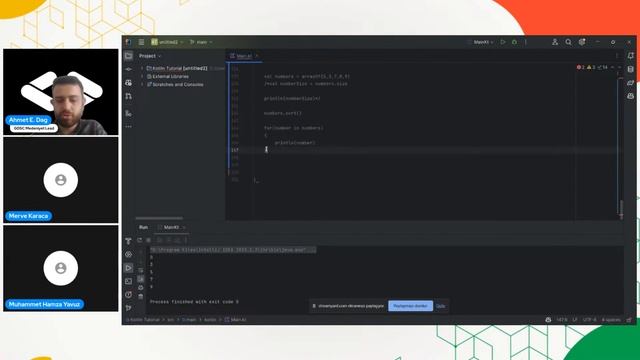Open the Structure tool window icon
This screenshot has width=640, height=360.
[x=129, y=113]
